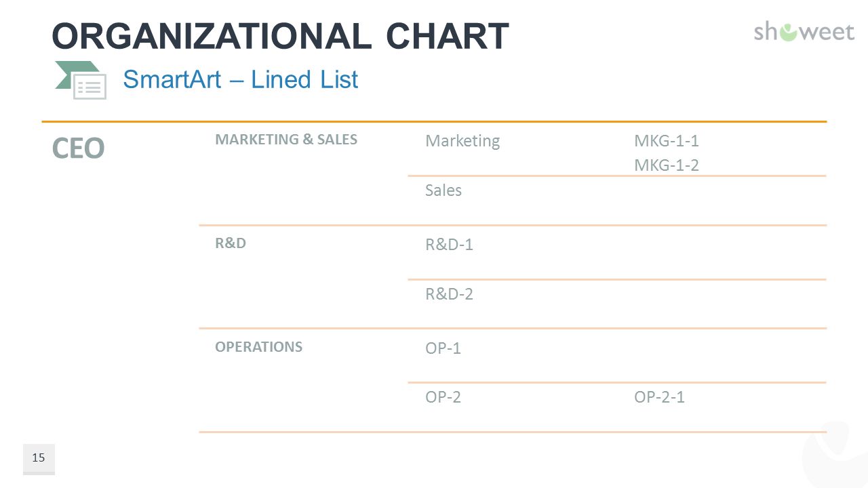Viewport: 868px width, 488px height.
Task: Click the SmartArt list icon
Action: point(81,80)
